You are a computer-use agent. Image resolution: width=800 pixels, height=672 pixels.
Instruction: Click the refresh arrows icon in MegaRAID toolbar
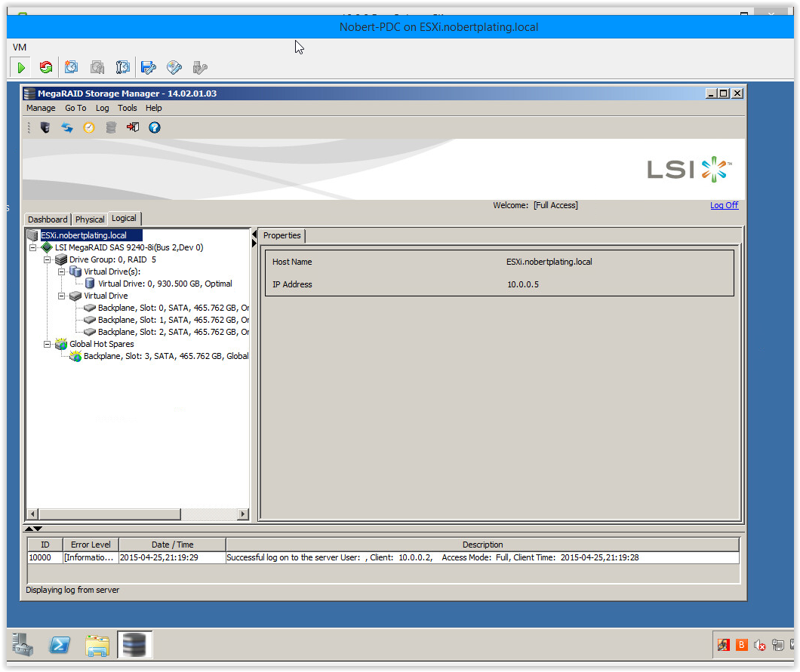coord(67,127)
